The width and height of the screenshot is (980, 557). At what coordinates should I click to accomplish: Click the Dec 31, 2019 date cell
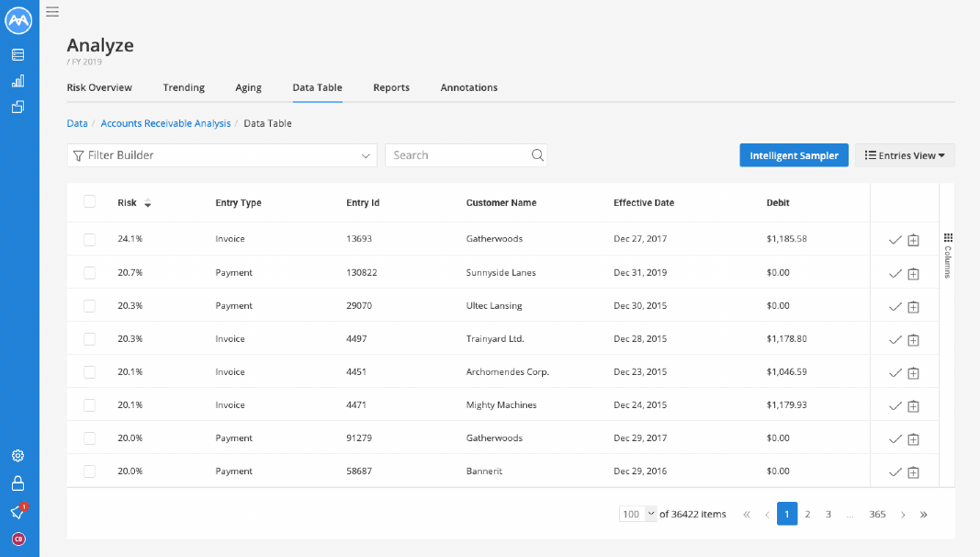640,273
